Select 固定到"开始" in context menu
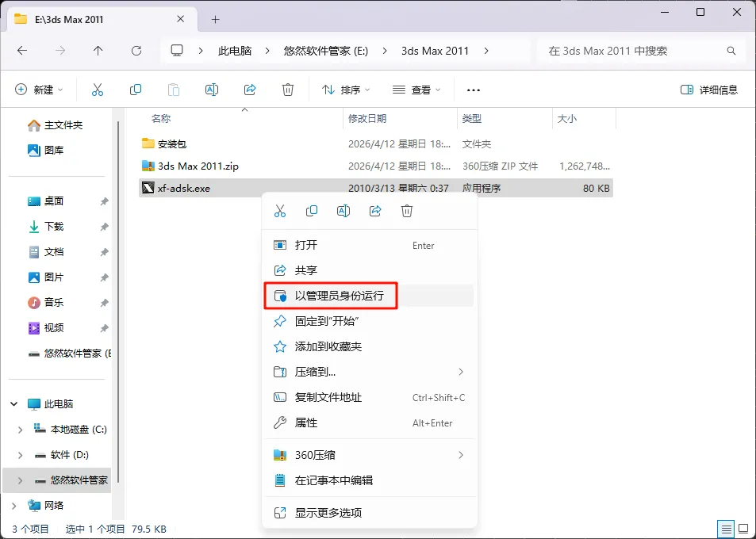The height and width of the screenshot is (539, 756). click(x=370, y=321)
